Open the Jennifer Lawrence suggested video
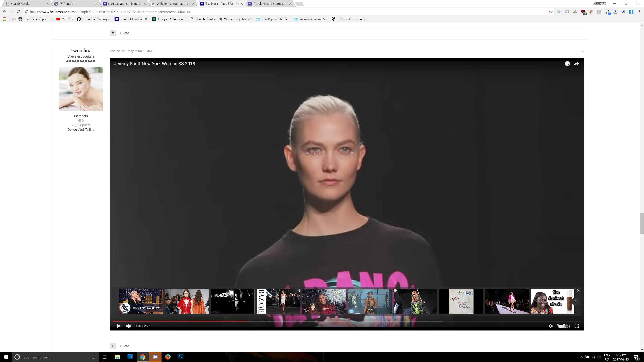This screenshot has height=362, width=644. tap(141, 301)
